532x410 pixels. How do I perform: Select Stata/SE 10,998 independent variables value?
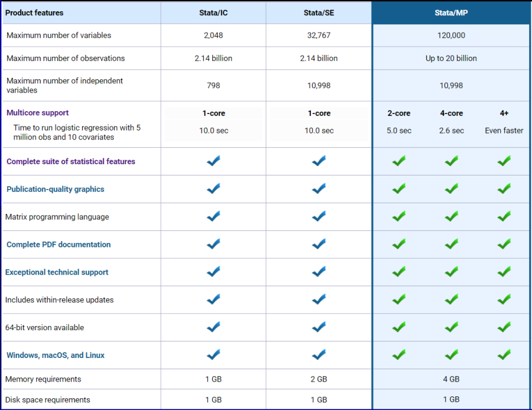pyautogui.click(x=319, y=86)
